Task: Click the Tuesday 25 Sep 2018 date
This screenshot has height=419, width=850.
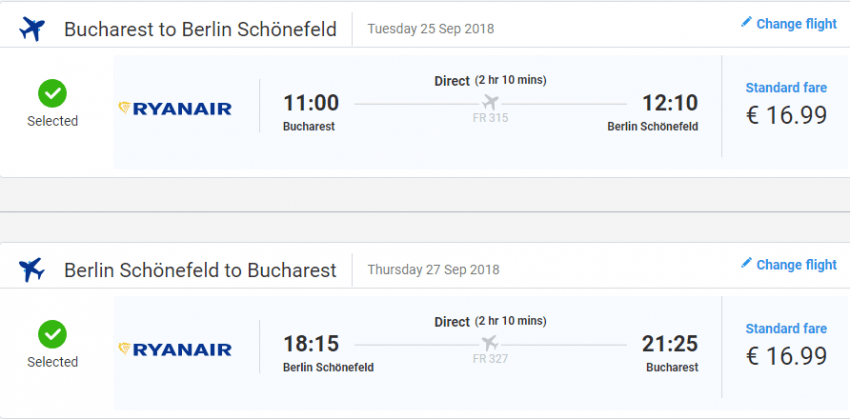Action: point(433,28)
